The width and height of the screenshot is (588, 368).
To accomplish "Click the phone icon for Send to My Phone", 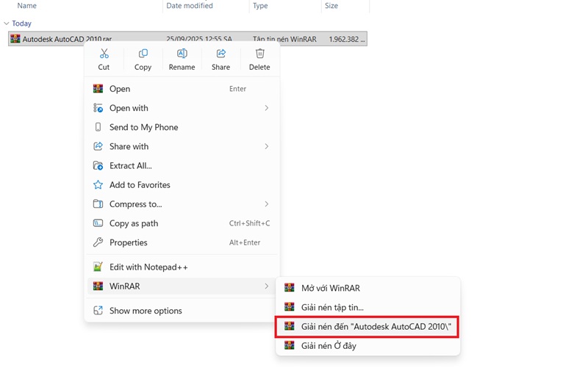I will 98,127.
